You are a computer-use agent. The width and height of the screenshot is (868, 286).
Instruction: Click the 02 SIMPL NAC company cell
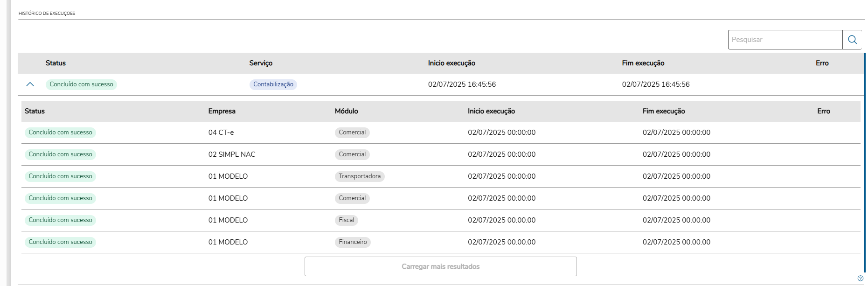click(232, 154)
